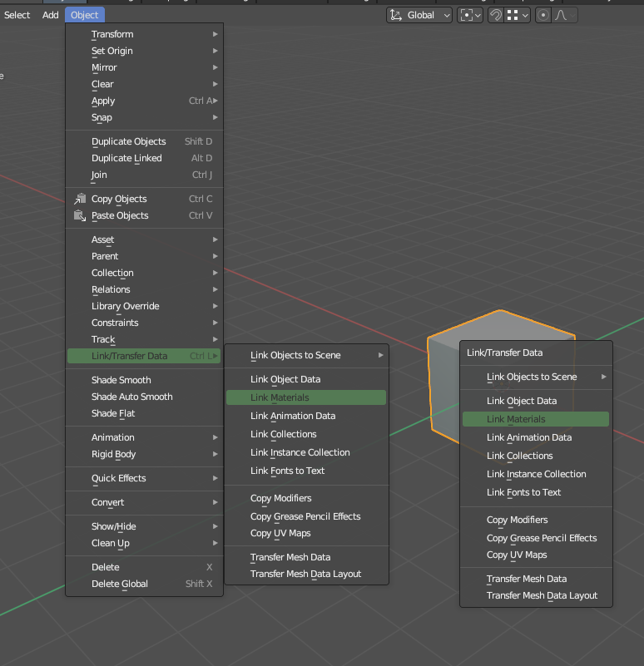Click Link Fonts to Text in Object submenu

pos(306,471)
